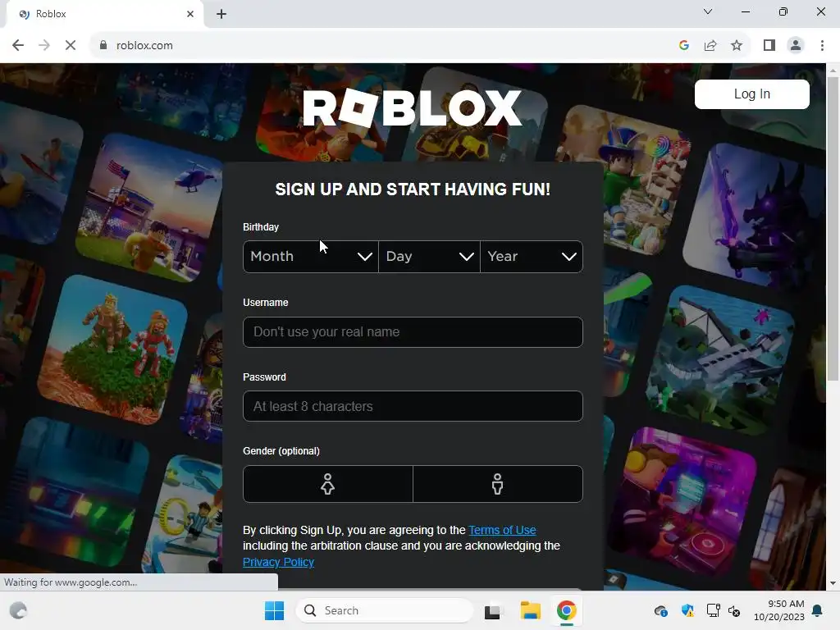This screenshot has width=840, height=630.
Task: Open a new tab with the plus button
Action: point(221,14)
